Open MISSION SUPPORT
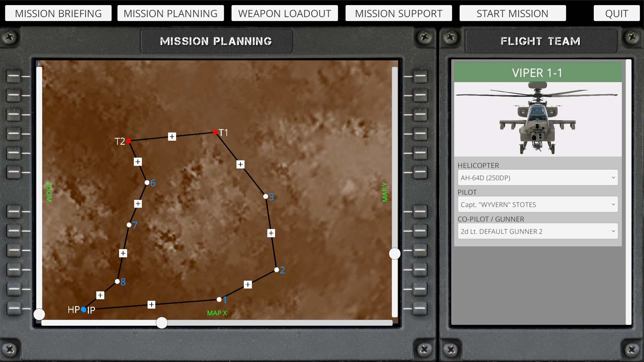Screen dimensions: 644x362 click(398, 13)
